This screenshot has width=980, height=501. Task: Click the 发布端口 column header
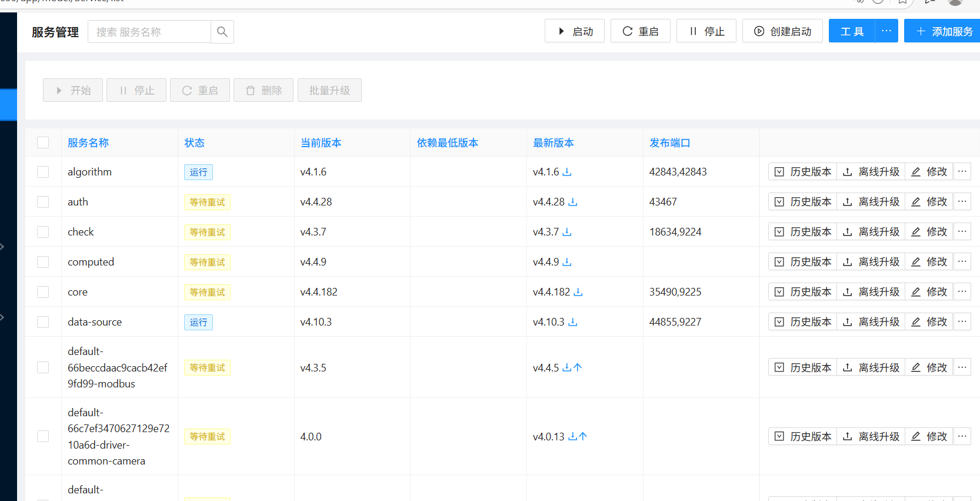click(x=670, y=142)
